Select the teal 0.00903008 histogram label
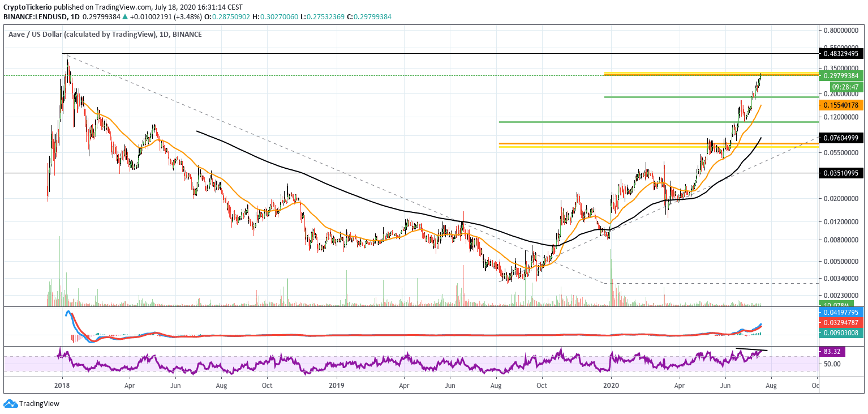This screenshot has height=414, width=868. [841, 332]
